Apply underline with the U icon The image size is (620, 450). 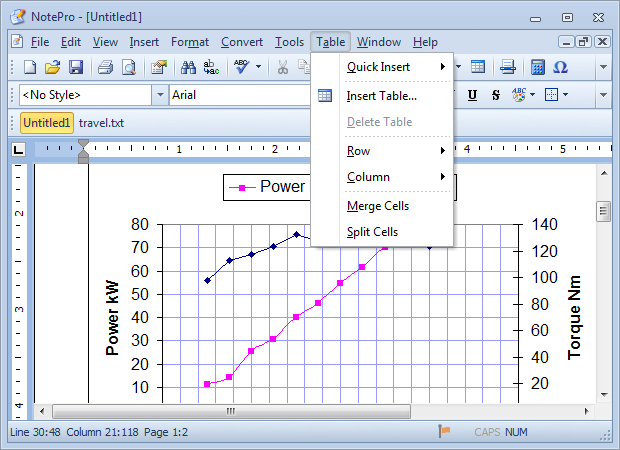[472, 95]
